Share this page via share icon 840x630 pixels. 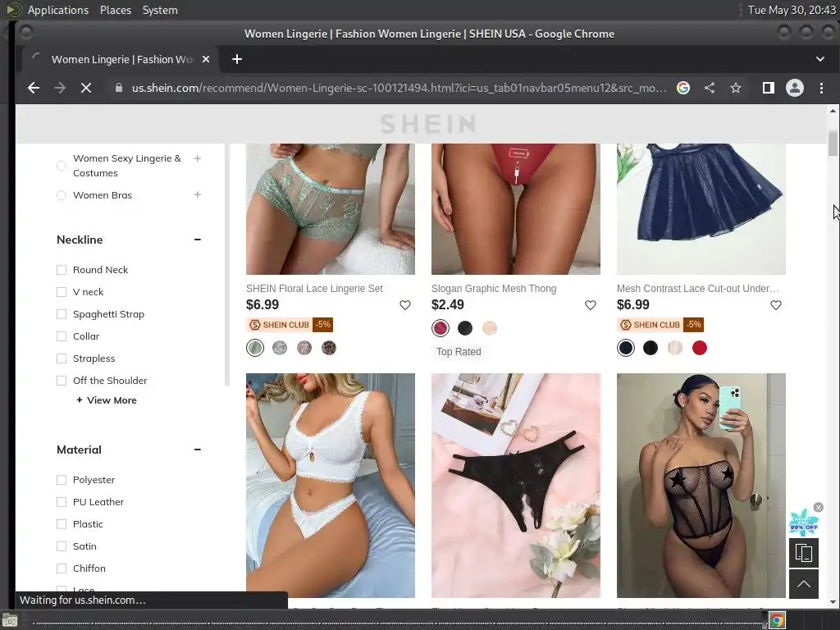(710, 88)
